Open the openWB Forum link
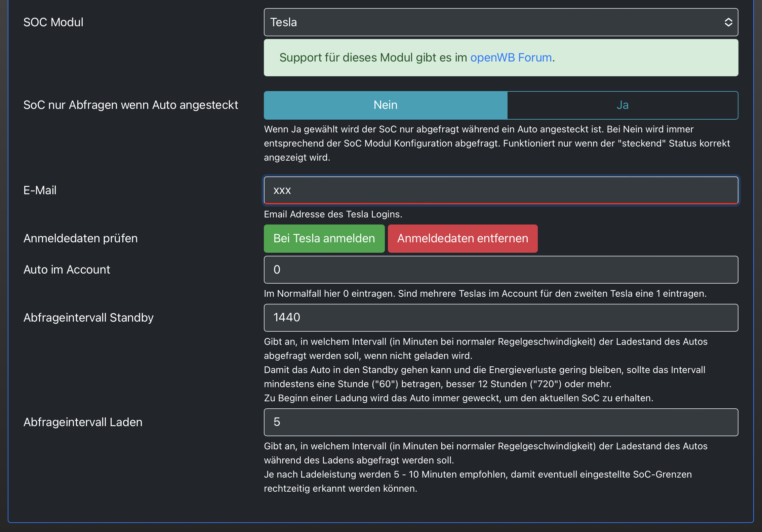Viewport: 762px width, 532px height. pos(511,57)
